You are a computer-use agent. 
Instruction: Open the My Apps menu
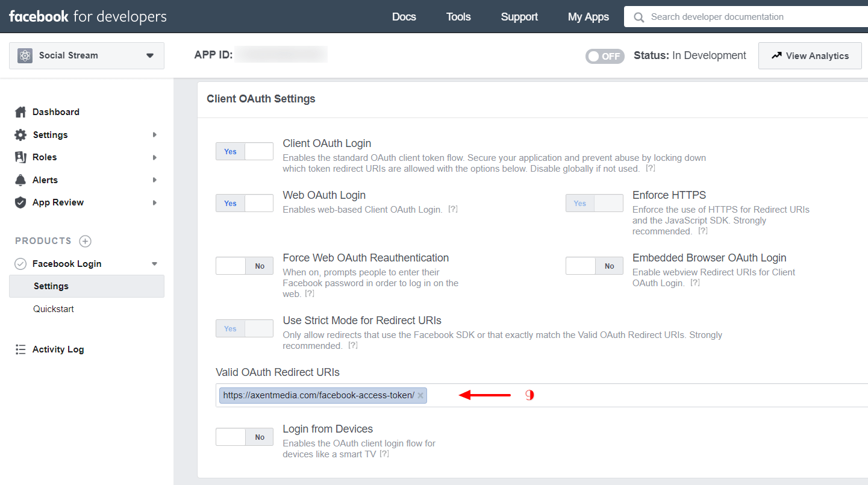589,17
